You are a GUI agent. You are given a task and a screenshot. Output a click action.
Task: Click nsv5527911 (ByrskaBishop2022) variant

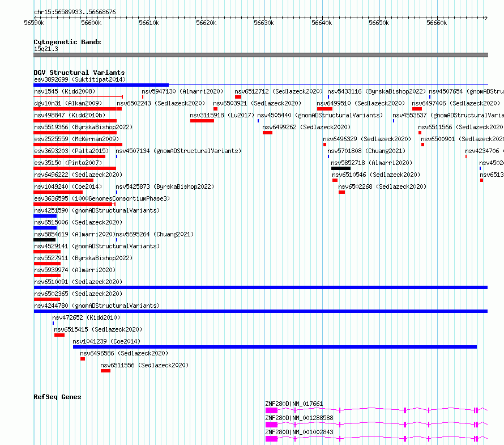pos(83,258)
